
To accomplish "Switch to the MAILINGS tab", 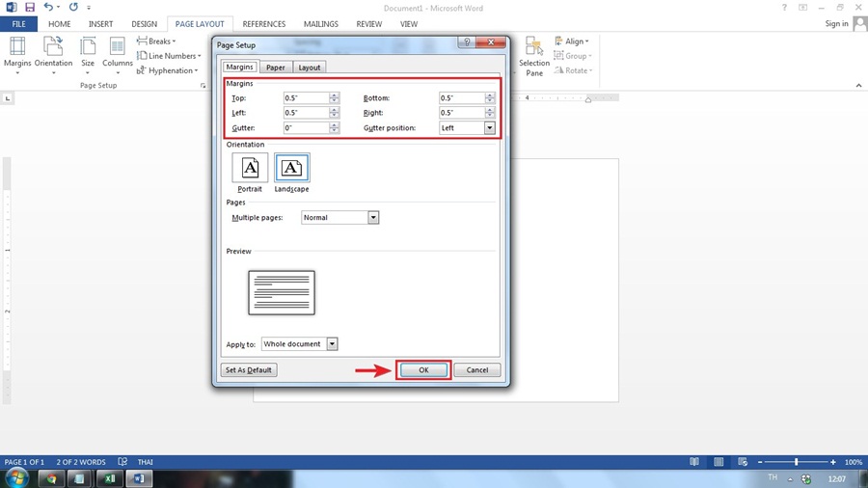I will point(320,24).
